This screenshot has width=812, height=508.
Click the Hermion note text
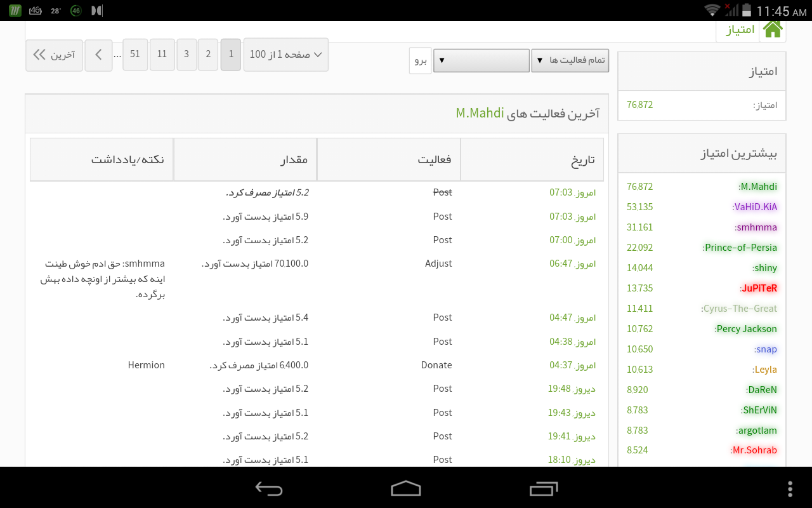(146, 365)
